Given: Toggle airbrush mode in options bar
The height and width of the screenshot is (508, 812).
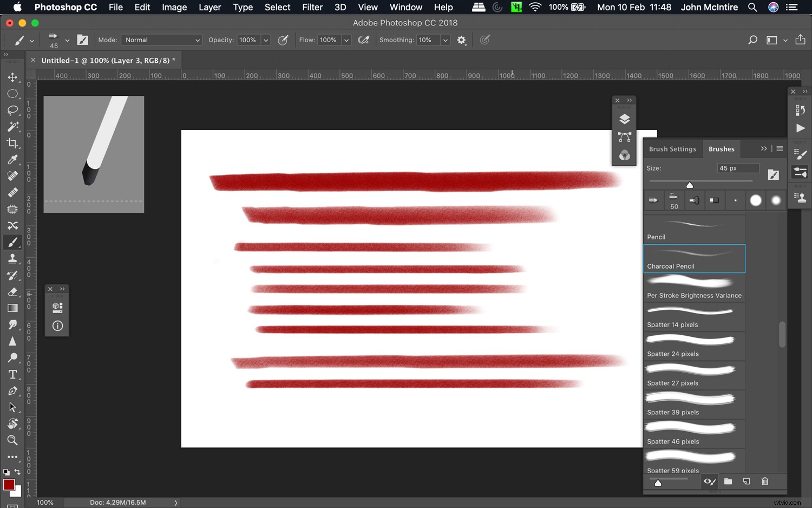Looking at the screenshot, I should 363,40.
